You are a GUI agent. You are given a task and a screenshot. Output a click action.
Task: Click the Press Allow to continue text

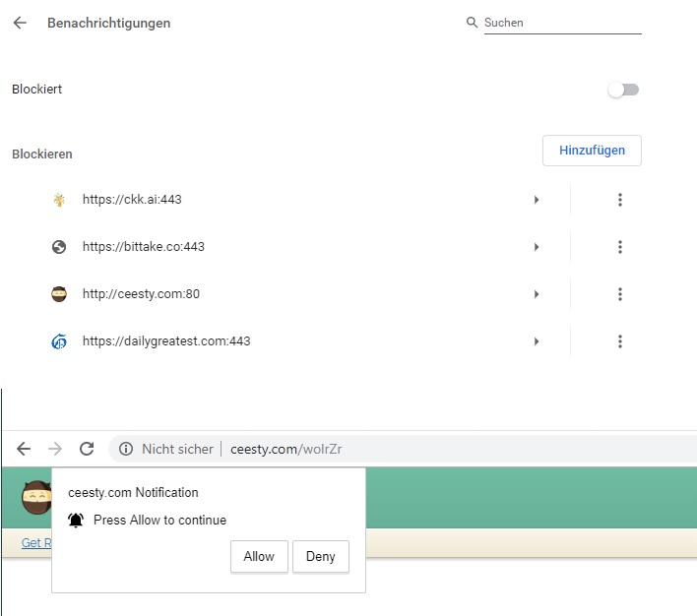tap(160, 520)
